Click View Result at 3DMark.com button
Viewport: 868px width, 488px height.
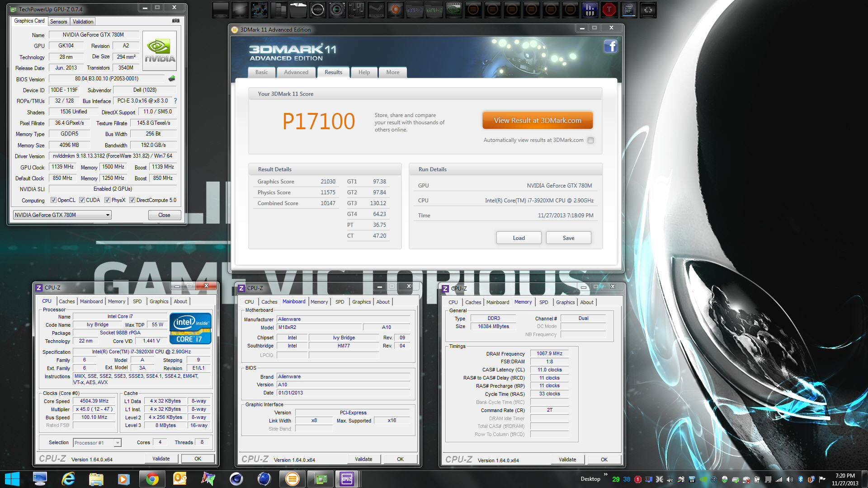click(537, 121)
